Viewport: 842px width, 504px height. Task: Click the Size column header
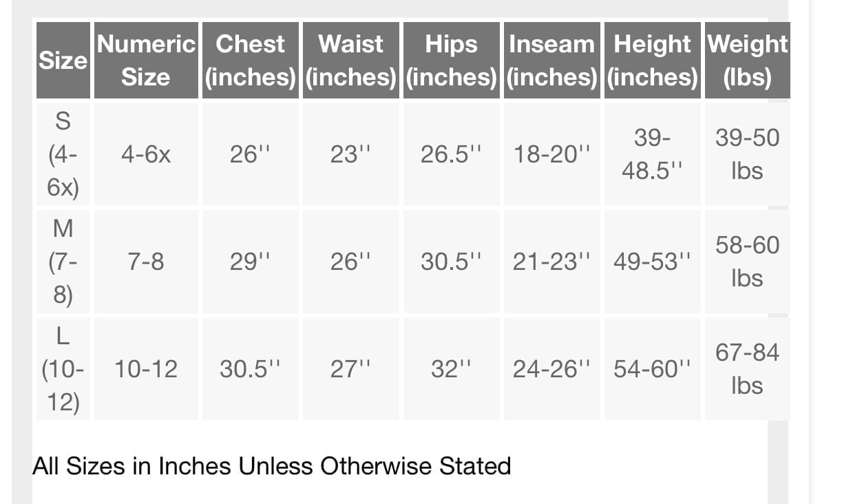(63, 60)
